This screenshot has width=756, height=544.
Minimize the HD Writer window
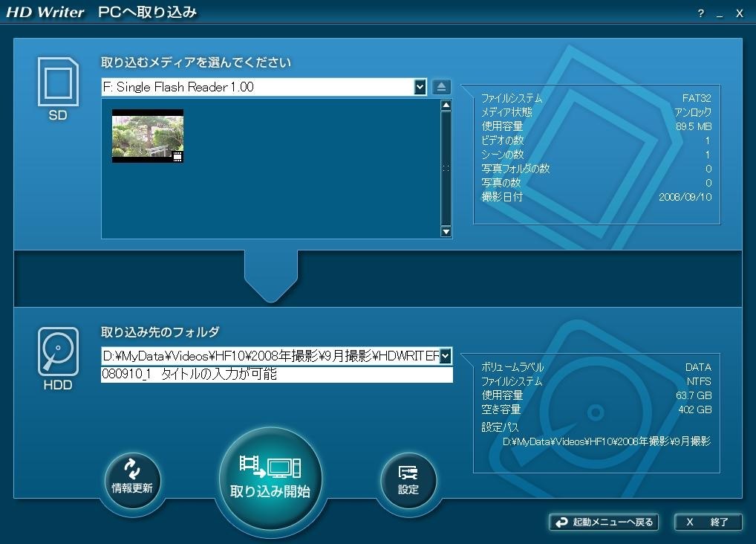[717, 13]
